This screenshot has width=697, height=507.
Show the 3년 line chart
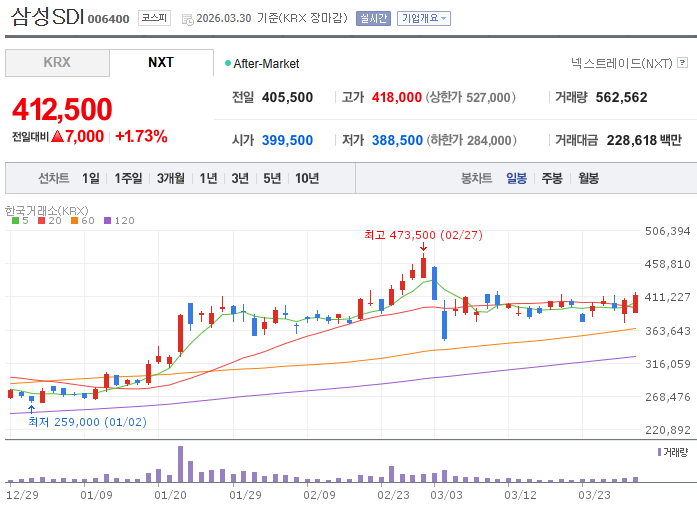pos(240,178)
